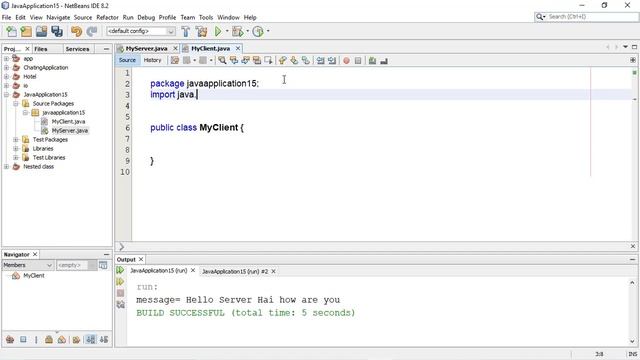Expand the Test Packages node
This screenshot has width=640, height=360.
tap(16, 140)
